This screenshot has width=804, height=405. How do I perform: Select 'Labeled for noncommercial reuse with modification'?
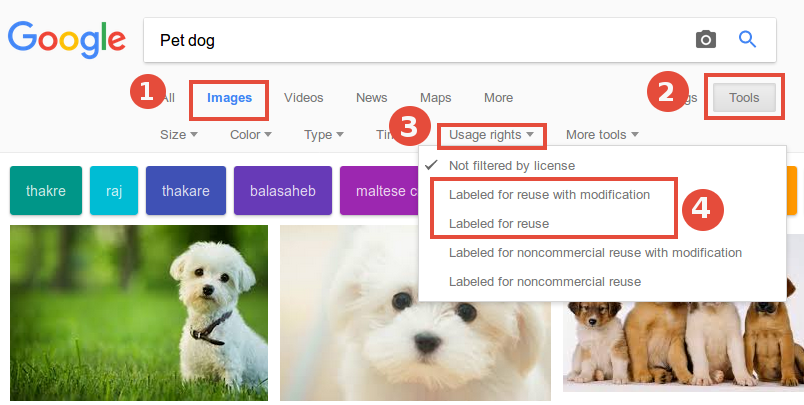(595, 253)
